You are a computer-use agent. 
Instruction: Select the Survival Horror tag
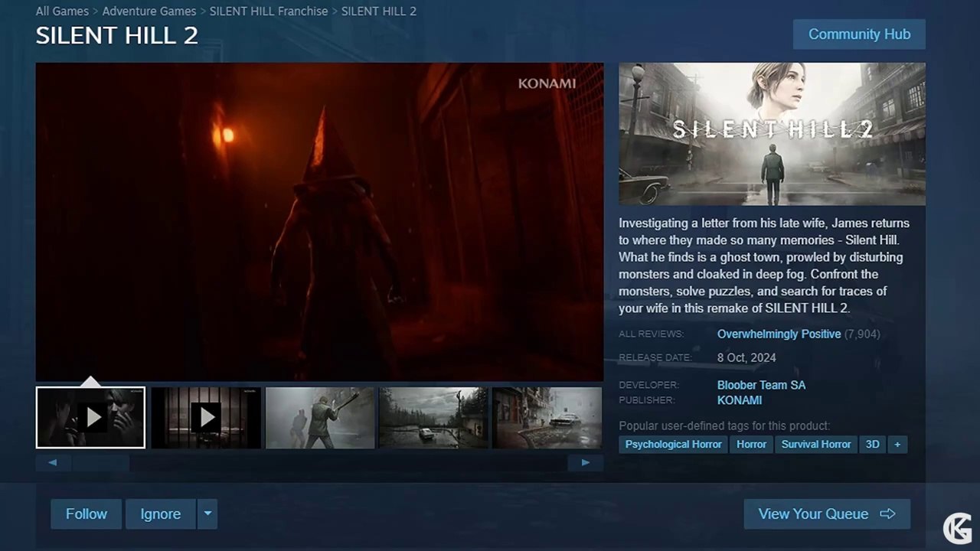tap(816, 445)
